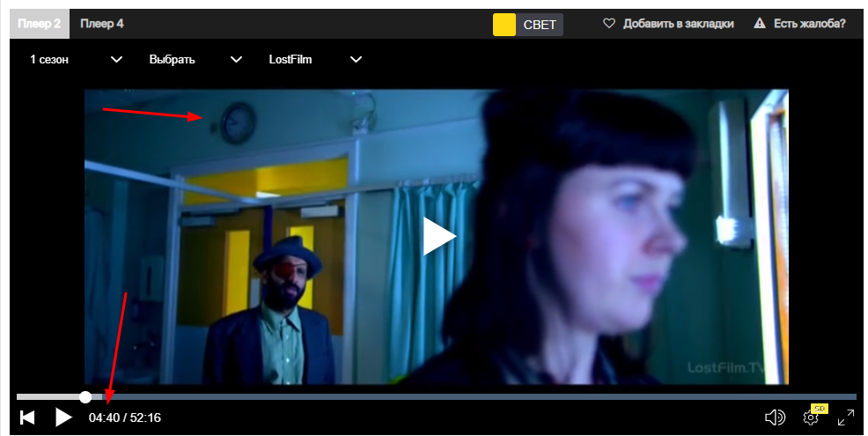Image resolution: width=868 pixels, height=436 pixels.
Task: Open player settings gear icon
Action: (811, 418)
